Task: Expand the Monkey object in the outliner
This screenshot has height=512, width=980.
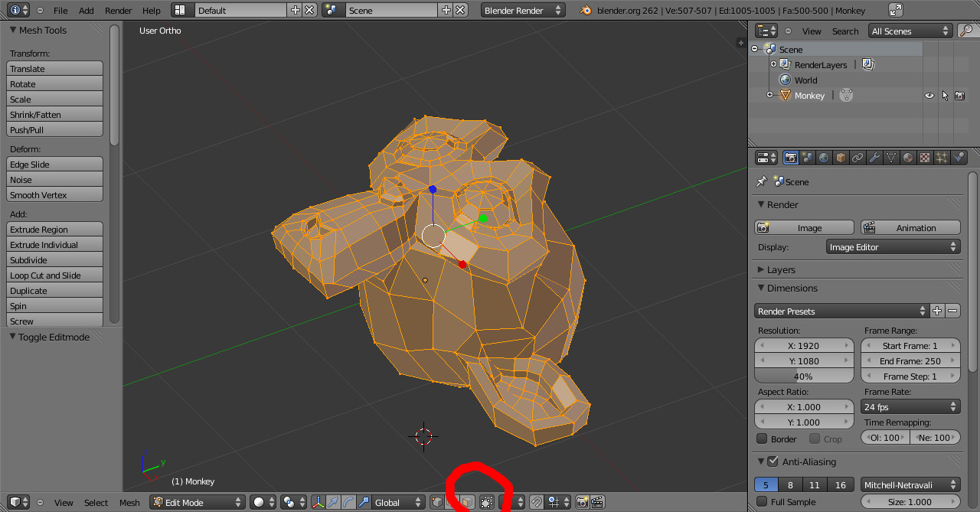Action: tap(770, 95)
